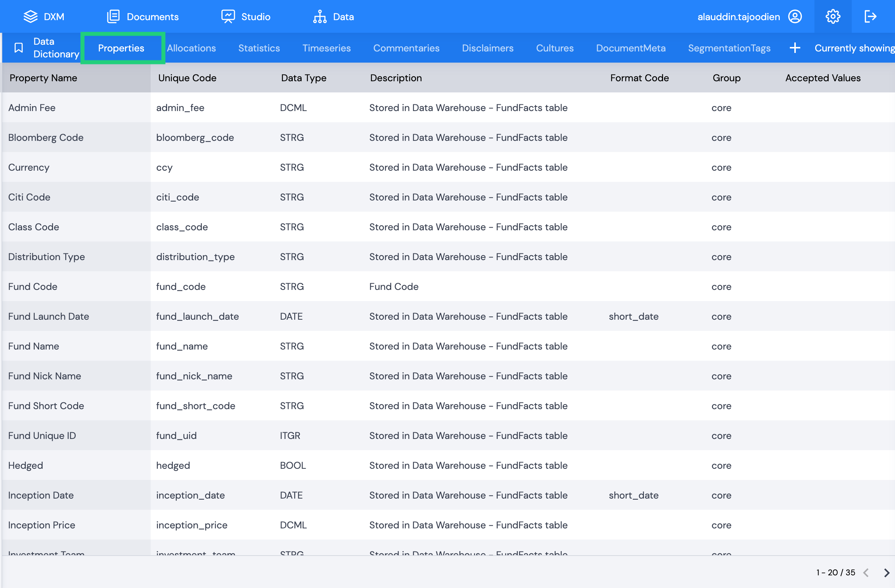
Task: Select the Distribution Type property
Action: tap(46, 257)
